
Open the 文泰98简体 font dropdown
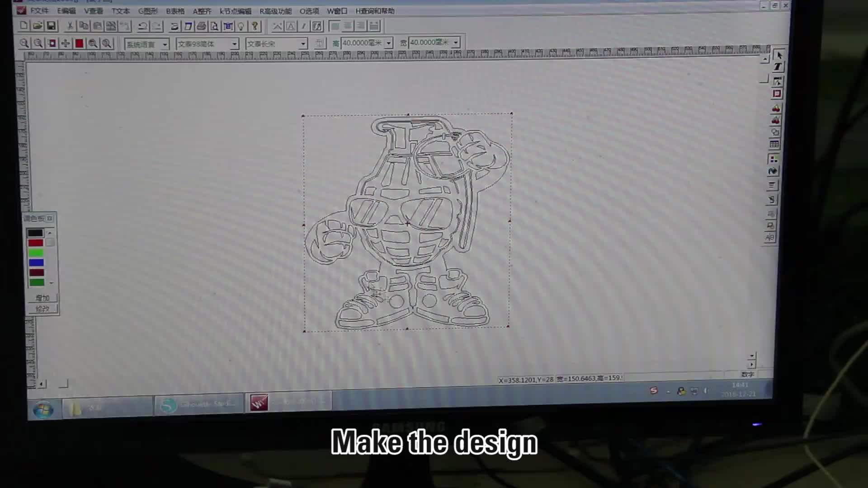coord(235,44)
